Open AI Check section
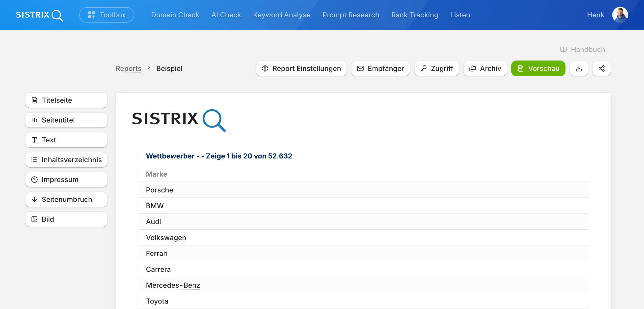The image size is (644, 309). point(226,15)
